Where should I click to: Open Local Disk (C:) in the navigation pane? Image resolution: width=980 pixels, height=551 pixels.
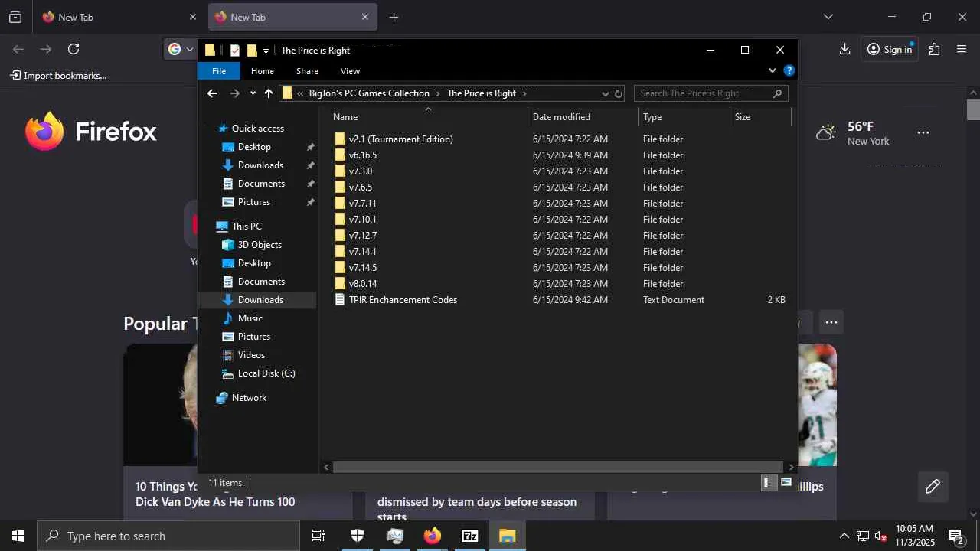[266, 373]
